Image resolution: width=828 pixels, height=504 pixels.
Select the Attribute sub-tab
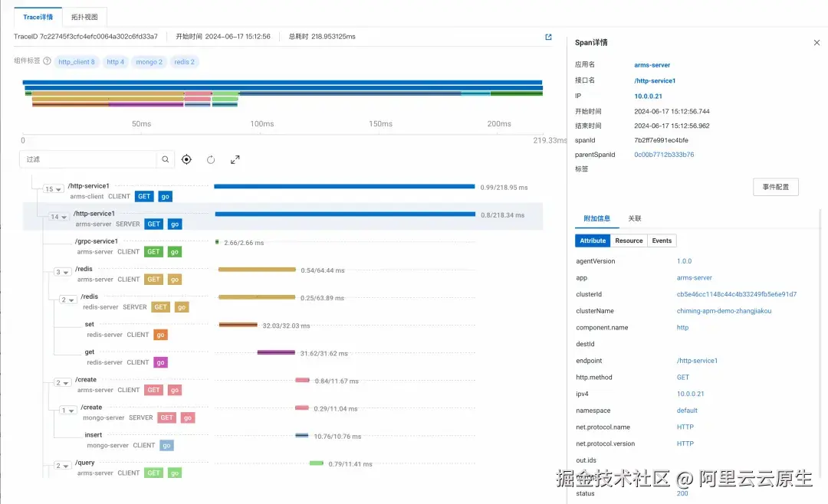point(593,241)
